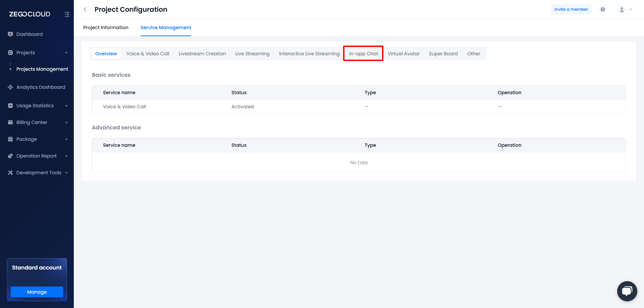This screenshot has height=308, width=644.
Task: Expand the Usage Statistics chevron
Action: pos(66,106)
